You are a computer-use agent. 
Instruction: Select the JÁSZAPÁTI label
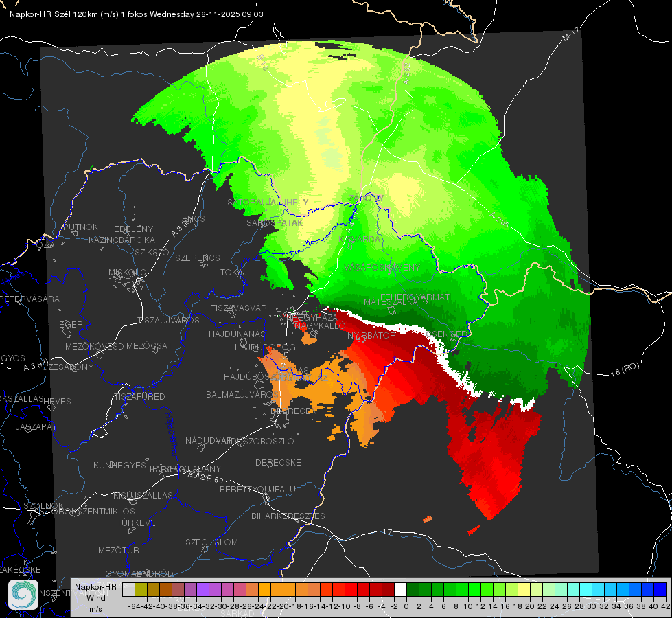click(x=37, y=426)
